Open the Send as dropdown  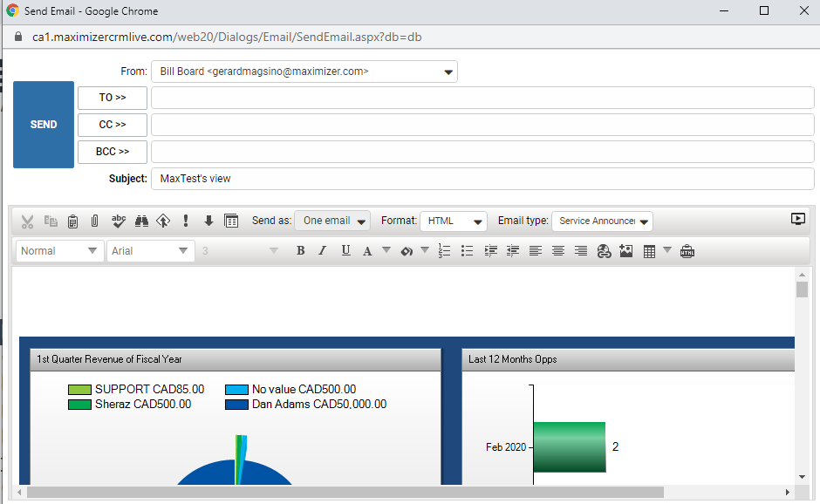332,221
